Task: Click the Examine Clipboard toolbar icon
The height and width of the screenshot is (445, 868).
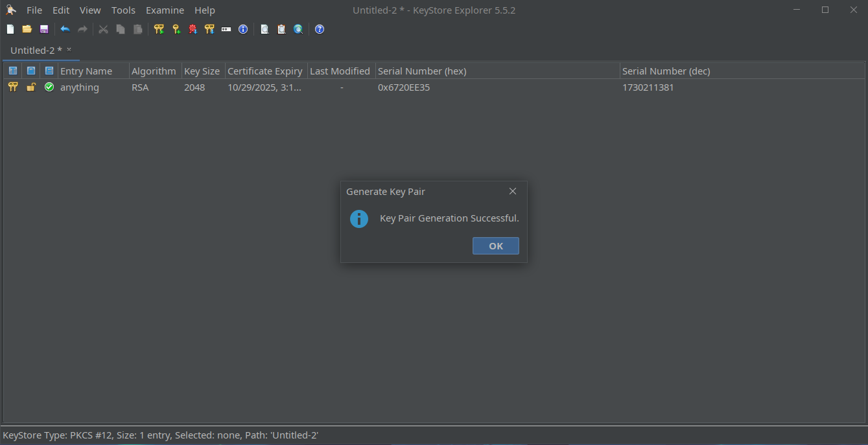Action: click(x=281, y=29)
